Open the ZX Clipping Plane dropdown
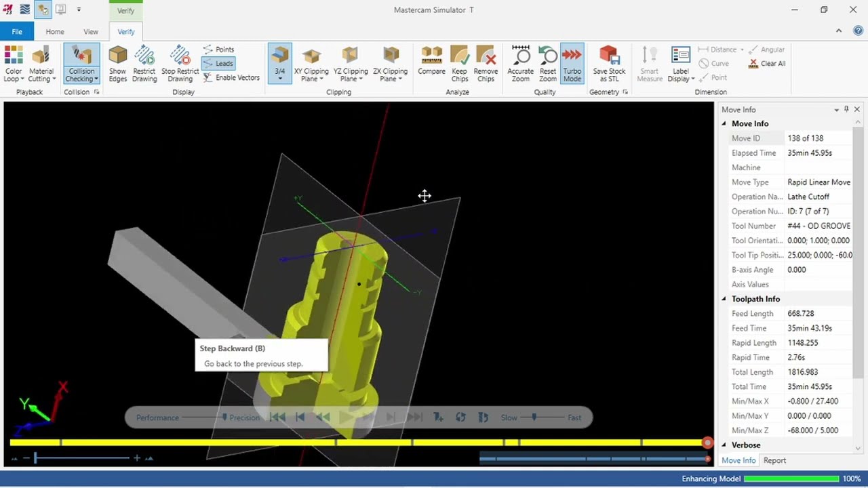Viewport: 868px width, 488px height. (400, 79)
